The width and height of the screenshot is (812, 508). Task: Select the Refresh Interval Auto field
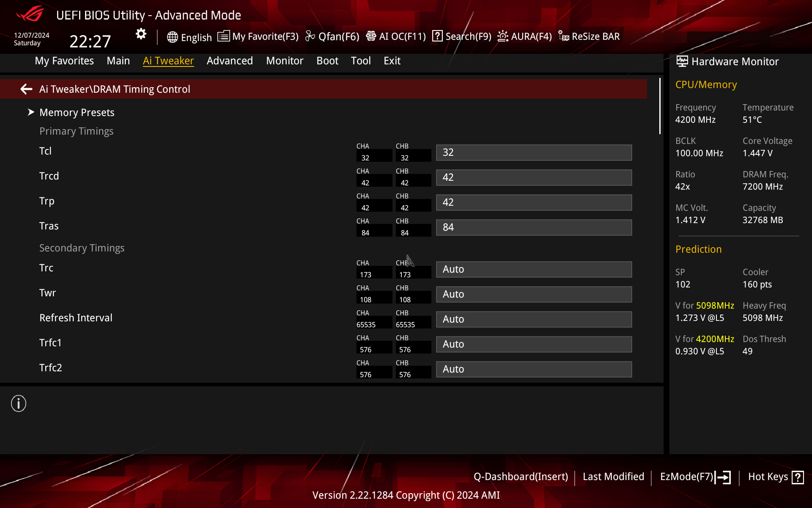click(534, 319)
